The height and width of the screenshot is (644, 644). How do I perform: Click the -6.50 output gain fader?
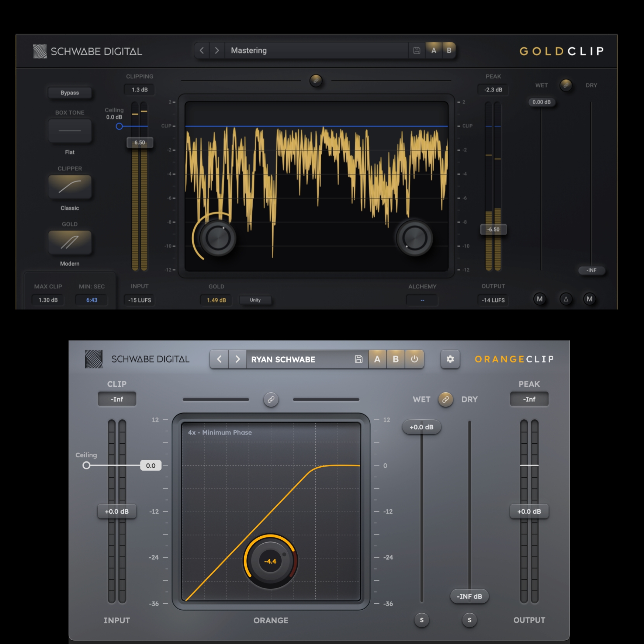tap(493, 229)
